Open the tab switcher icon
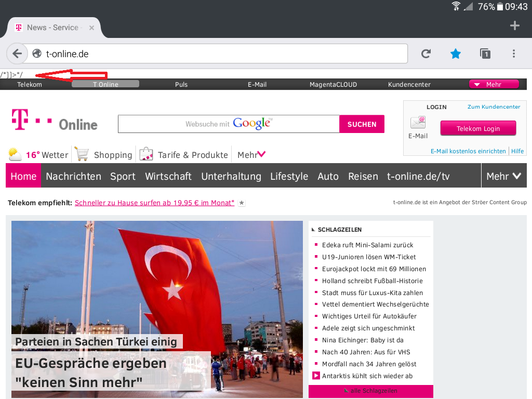Viewport: 532px width, 399px height. coord(485,54)
